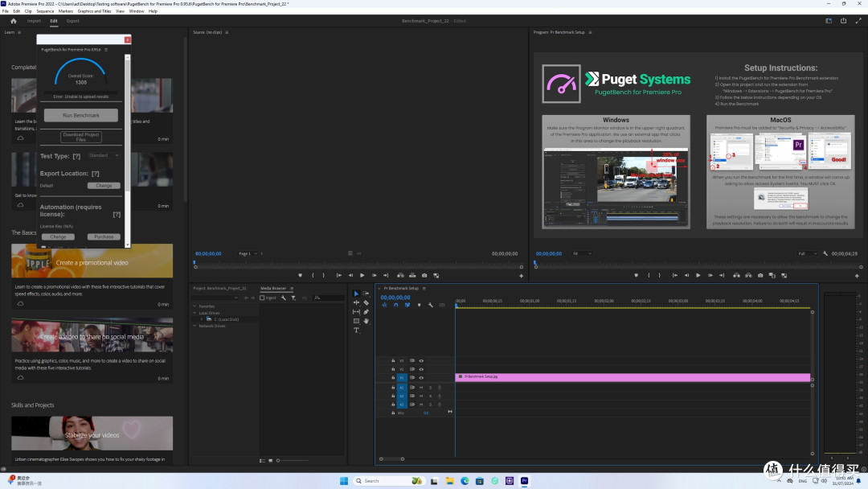The width and height of the screenshot is (868, 489).
Task: Select the Rectangle tool
Action: coord(356,321)
